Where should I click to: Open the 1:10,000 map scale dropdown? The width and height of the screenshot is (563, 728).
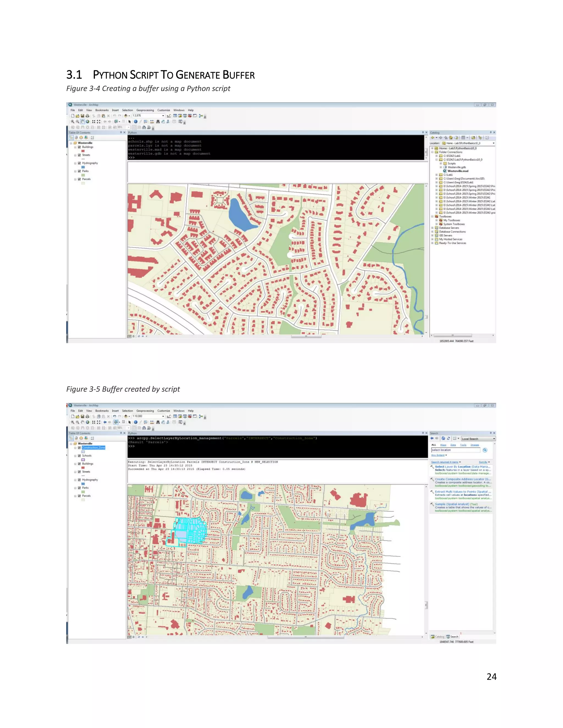[163, 416]
